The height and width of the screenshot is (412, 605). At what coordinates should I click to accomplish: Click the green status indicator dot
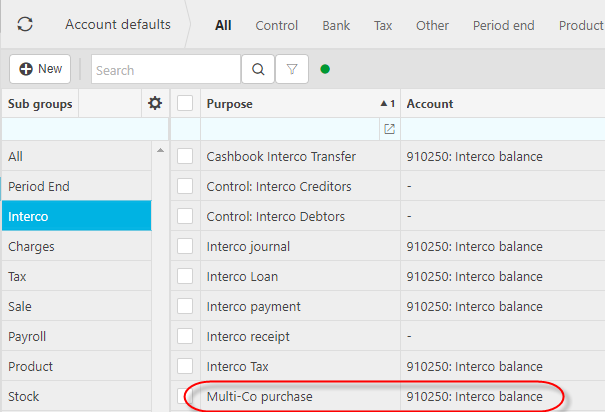pos(325,70)
